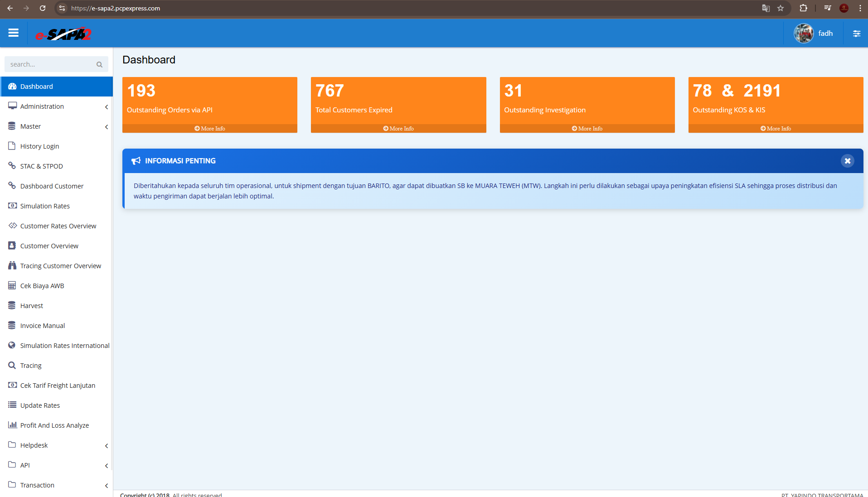Open Update Rates menu text
Screen dimensions: 868x497
coord(40,405)
